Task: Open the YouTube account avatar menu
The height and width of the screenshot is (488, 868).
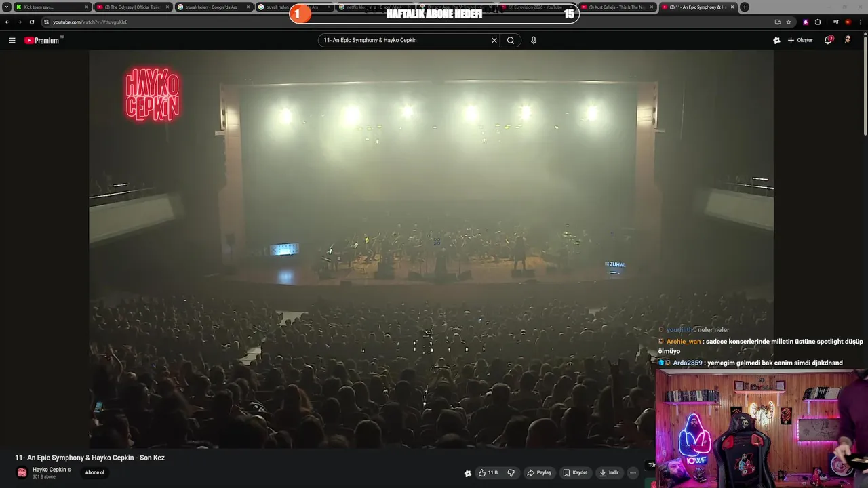Action: (x=848, y=40)
